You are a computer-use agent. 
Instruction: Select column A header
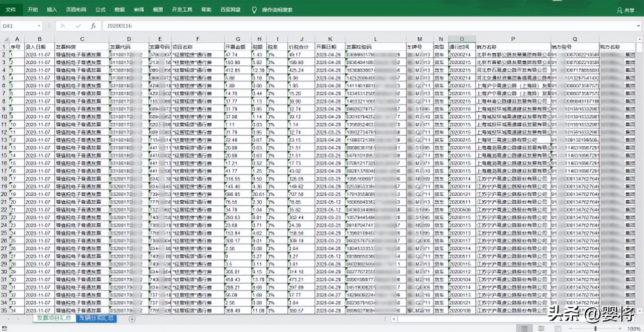pos(17,39)
